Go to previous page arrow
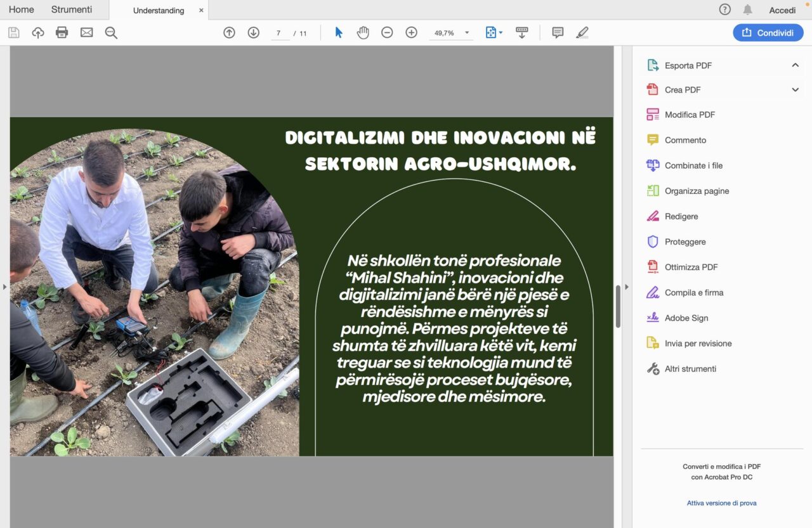Screen dimensions: 812x528 tap(229, 33)
